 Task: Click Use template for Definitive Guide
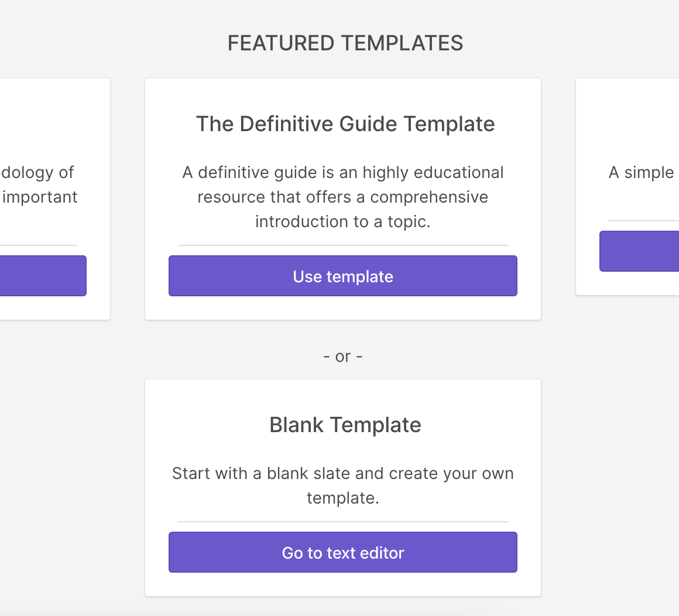pos(343,276)
